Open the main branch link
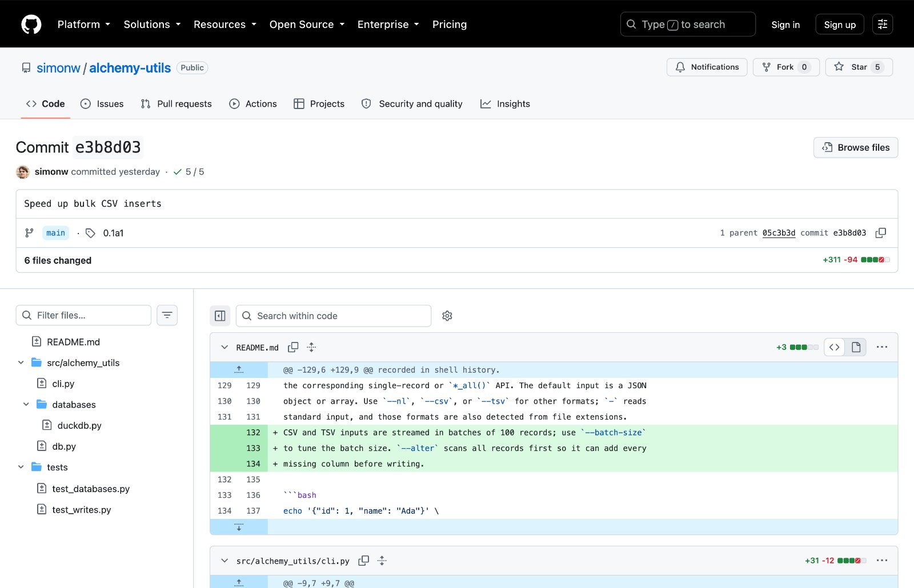 coord(55,233)
